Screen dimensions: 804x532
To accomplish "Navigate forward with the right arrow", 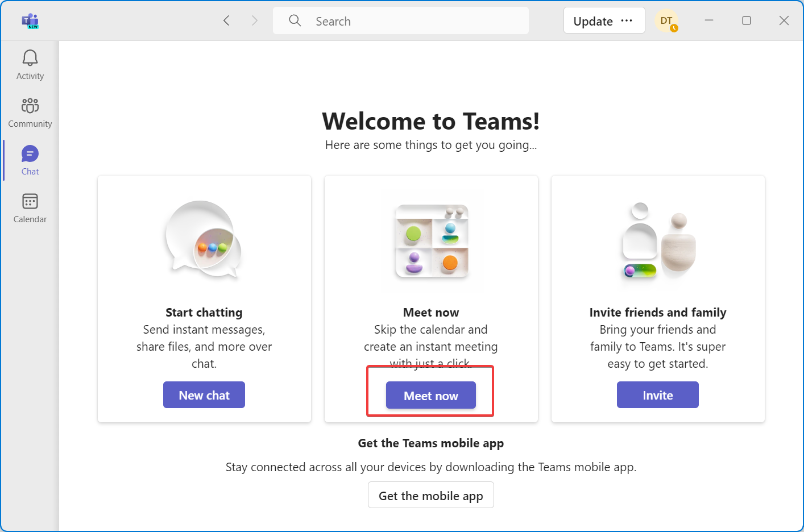I will point(254,20).
